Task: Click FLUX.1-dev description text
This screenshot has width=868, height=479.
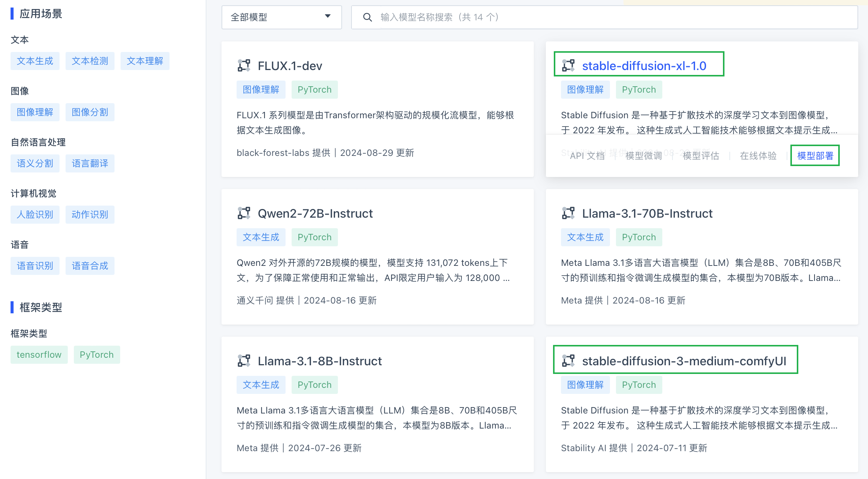Action: click(375, 123)
